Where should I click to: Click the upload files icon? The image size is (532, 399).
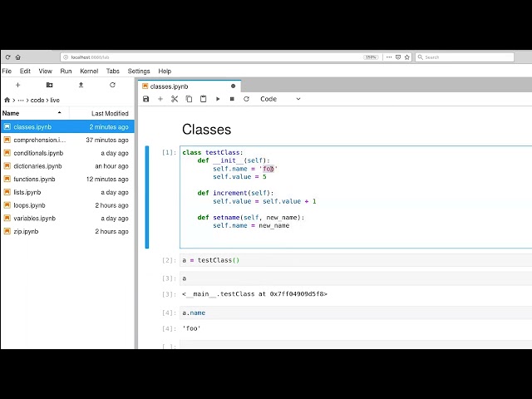click(x=81, y=85)
